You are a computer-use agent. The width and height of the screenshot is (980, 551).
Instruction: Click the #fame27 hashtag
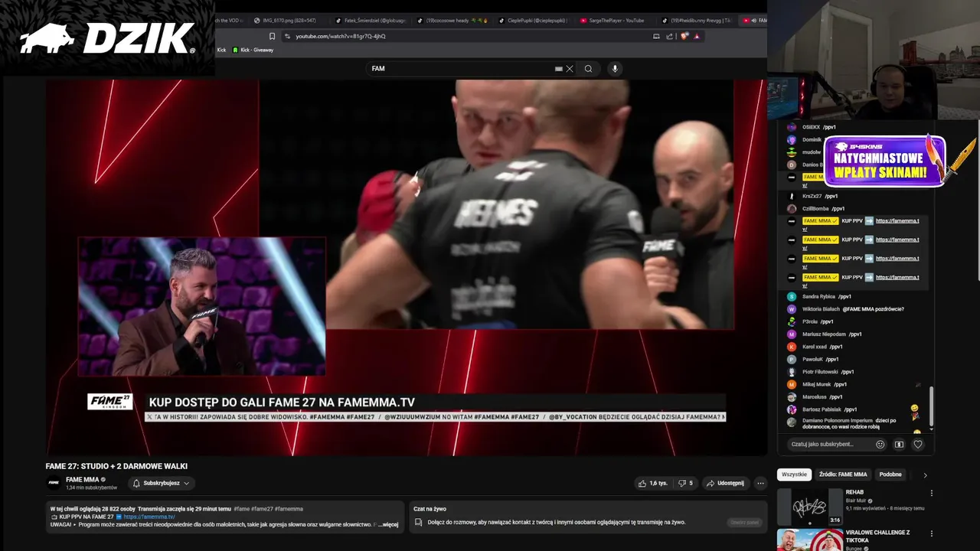point(263,509)
